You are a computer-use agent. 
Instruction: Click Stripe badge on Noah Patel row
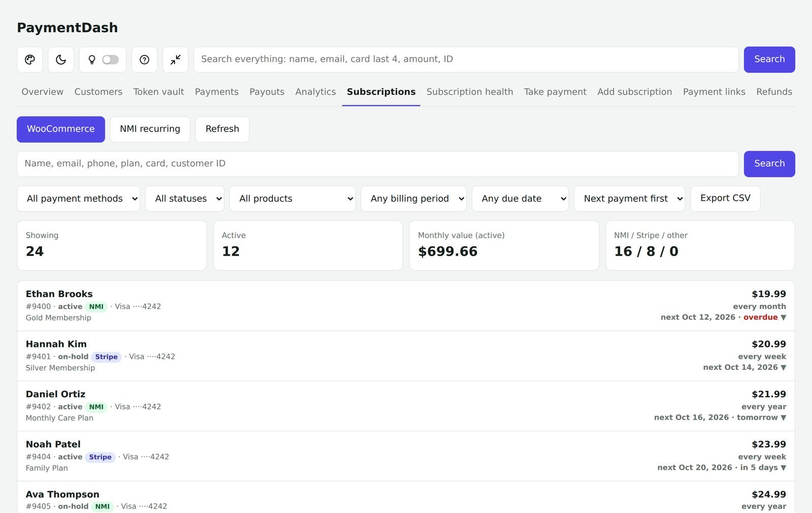(x=100, y=457)
